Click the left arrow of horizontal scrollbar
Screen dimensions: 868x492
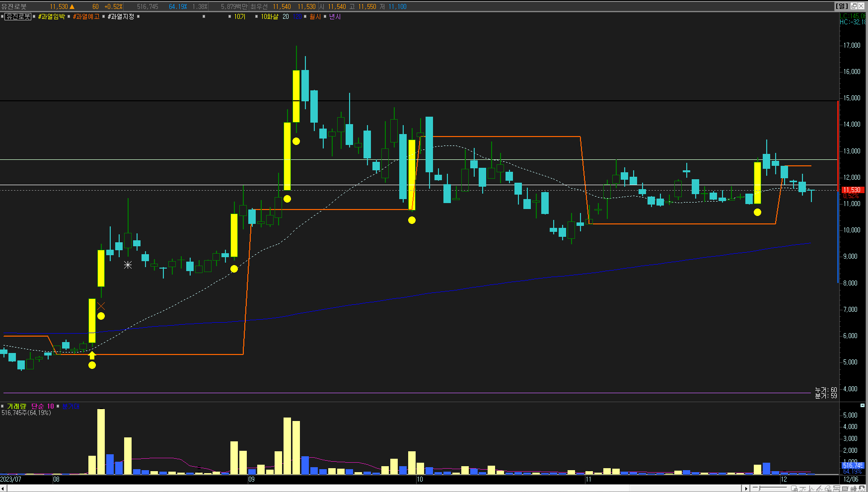pyautogui.click(x=3, y=489)
